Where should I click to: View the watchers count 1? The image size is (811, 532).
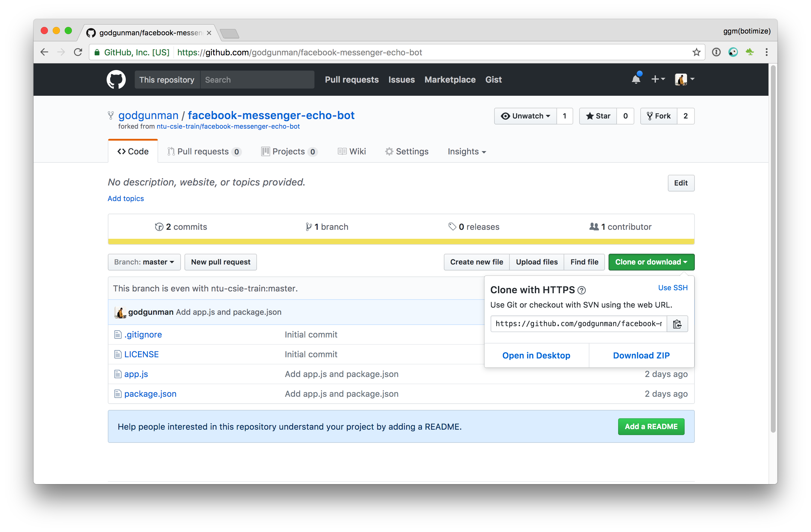[565, 116]
